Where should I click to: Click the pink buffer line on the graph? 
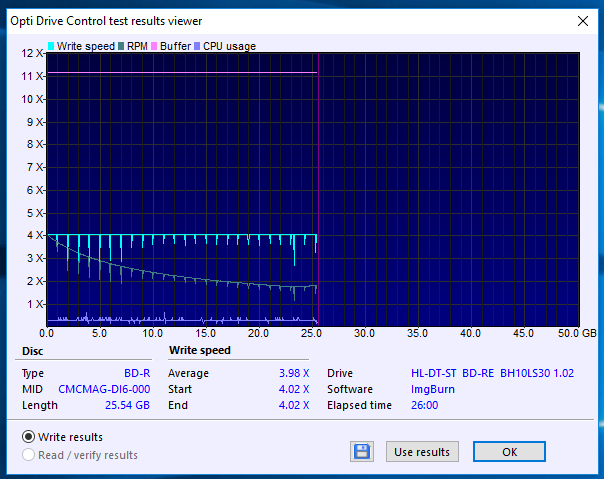pyautogui.click(x=182, y=72)
